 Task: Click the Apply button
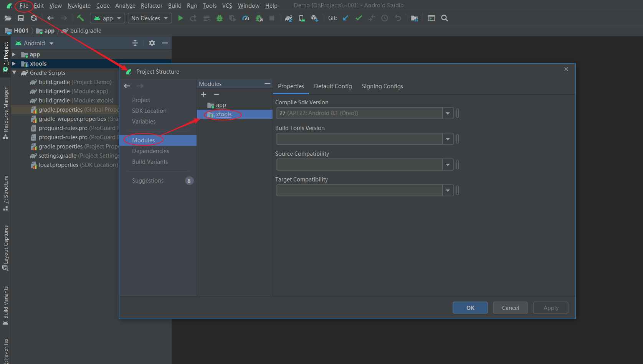[551, 308]
